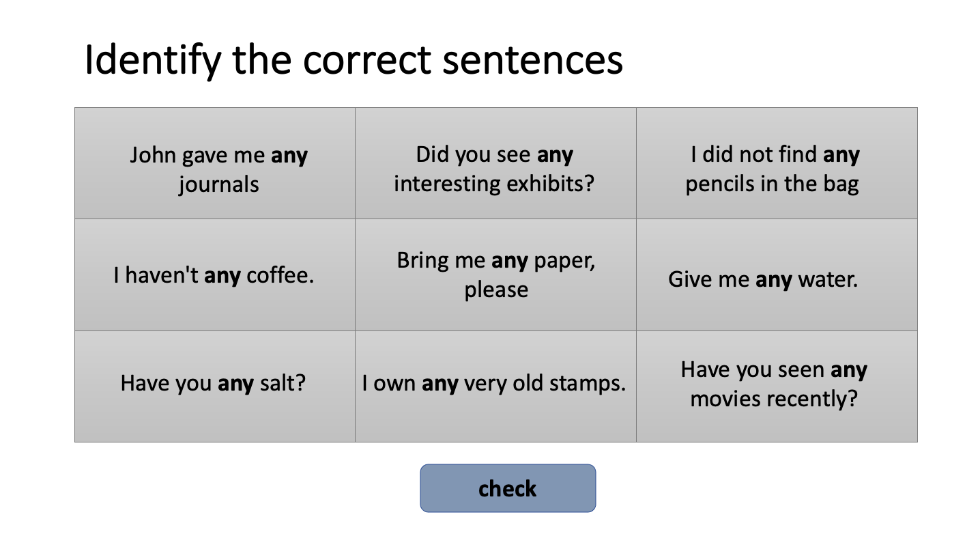Click bold 'any' in the salt question
Screen dimensions: 980x549
tap(235, 384)
